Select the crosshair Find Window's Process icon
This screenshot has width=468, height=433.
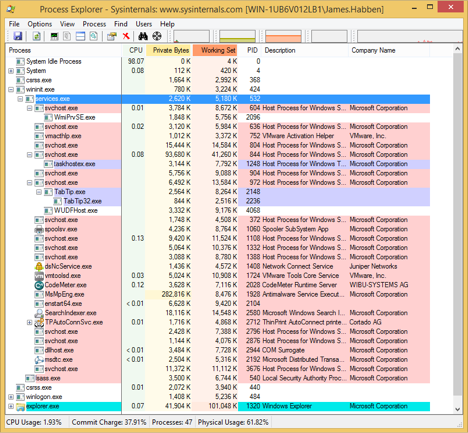pos(157,36)
